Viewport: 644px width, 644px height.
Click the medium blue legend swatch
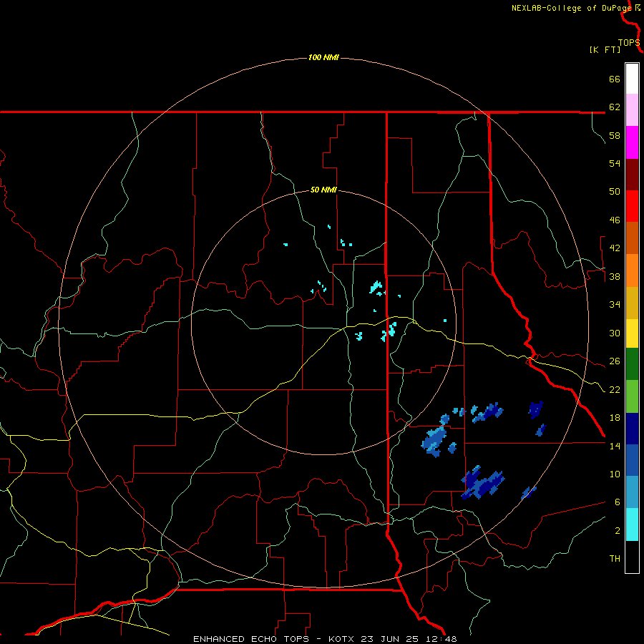click(632, 460)
